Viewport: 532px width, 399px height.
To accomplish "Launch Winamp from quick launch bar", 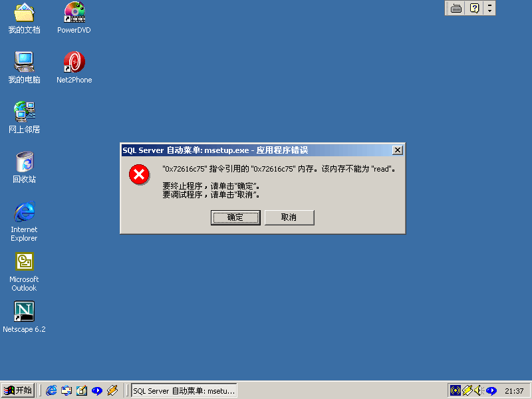I will (112, 390).
